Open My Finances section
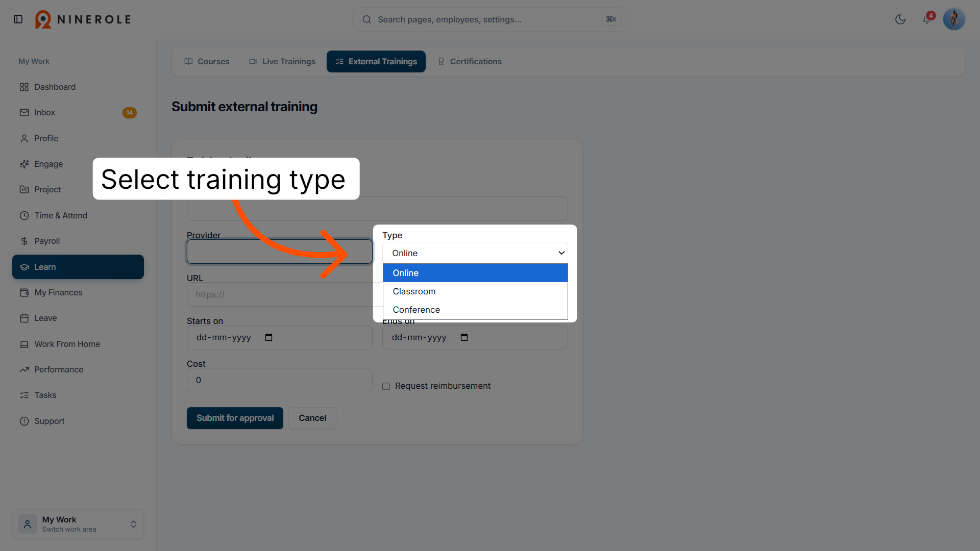Screen dimensions: 980x551 pyautogui.click(x=78, y=292)
